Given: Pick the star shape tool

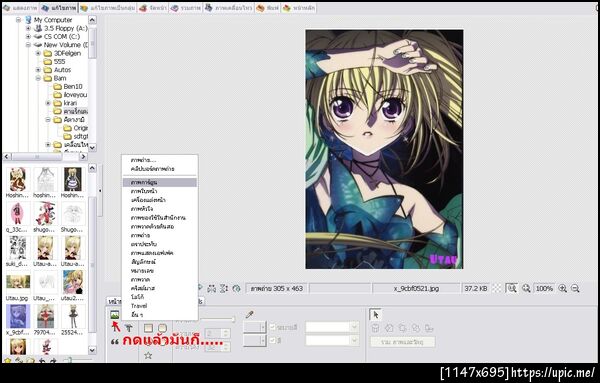Looking at the screenshot, I should (148, 355).
